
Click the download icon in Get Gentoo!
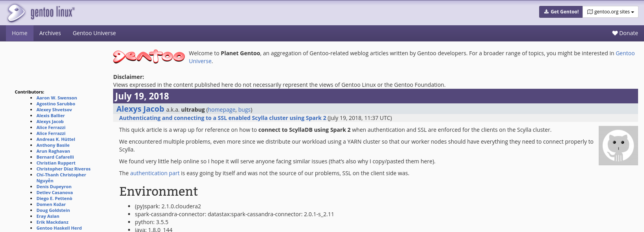point(546,12)
